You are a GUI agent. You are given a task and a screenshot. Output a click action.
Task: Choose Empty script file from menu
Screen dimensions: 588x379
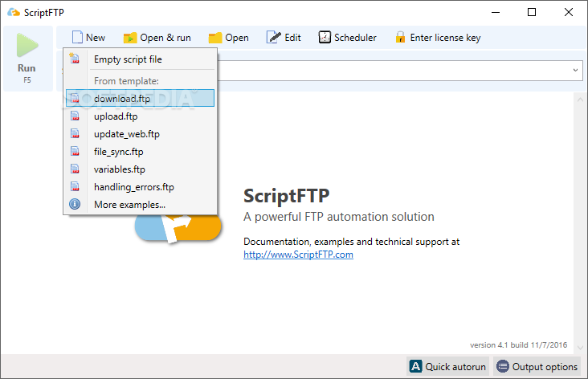click(x=141, y=59)
